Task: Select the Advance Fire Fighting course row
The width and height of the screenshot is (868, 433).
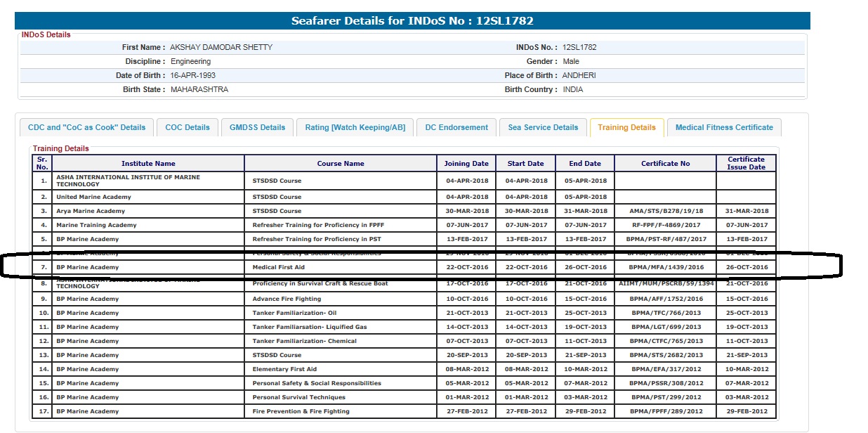Action: [283, 299]
